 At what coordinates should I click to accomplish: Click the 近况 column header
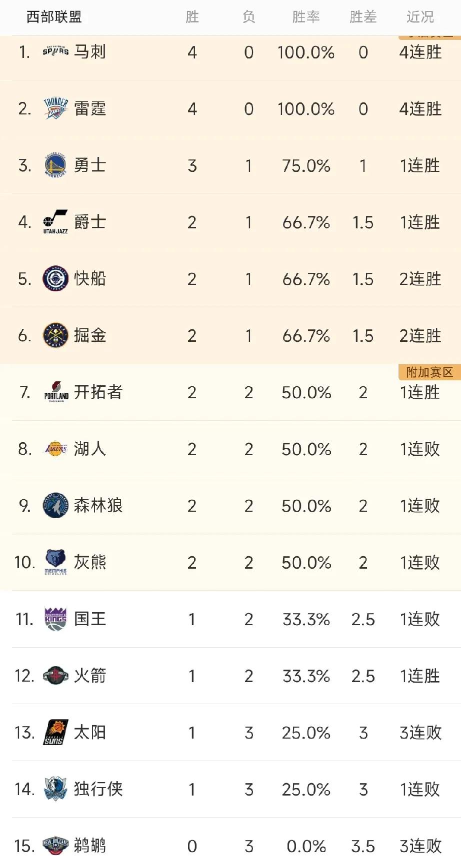[x=420, y=17]
